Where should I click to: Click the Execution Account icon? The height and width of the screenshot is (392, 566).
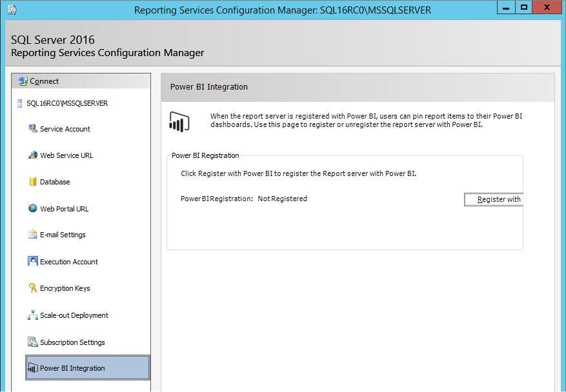point(32,261)
